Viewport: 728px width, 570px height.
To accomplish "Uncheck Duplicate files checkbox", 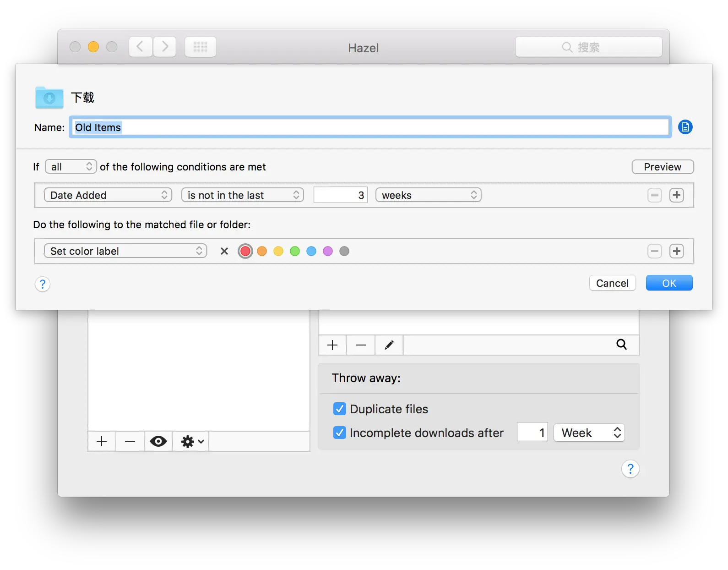I will click(340, 409).
